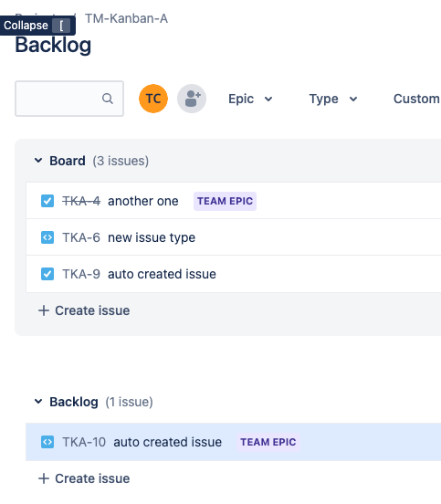Viewport: 441px width, 504px height.
Task: Select the TC user avatar filter
Action: pos(153,99)
